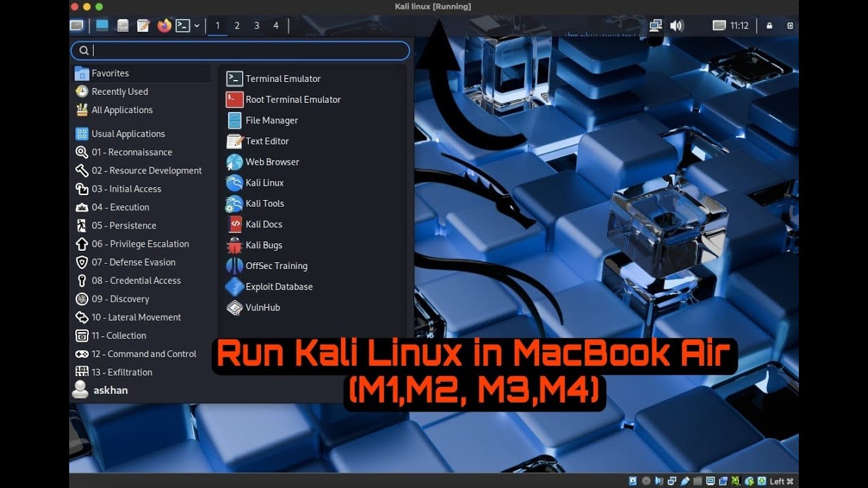Click the log out icon in panel
Viewport: 868px width, 488px height.
pos(789,26)
